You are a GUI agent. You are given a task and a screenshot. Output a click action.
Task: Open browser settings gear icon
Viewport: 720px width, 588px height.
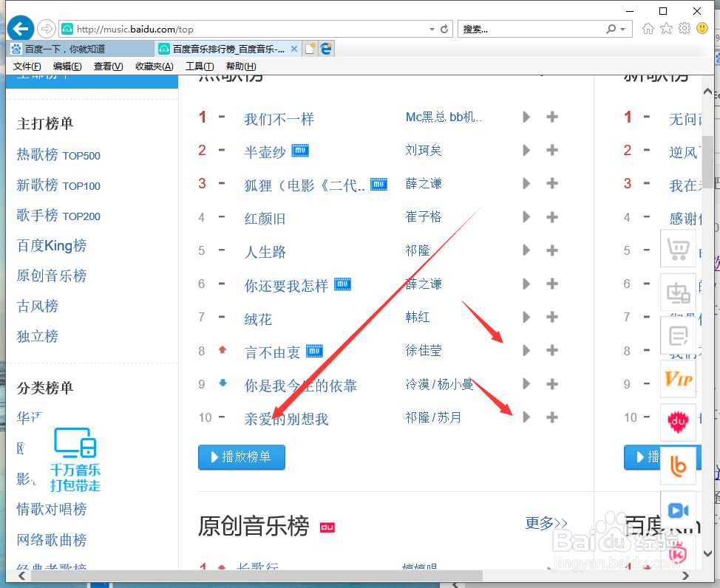pyautogui.click(x=685, y=29)
